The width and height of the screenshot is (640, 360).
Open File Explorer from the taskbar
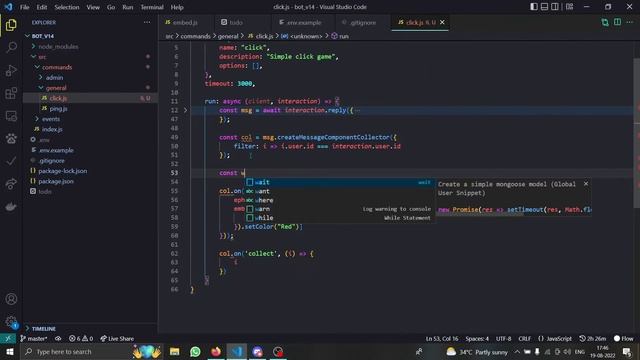coord(174,351)
